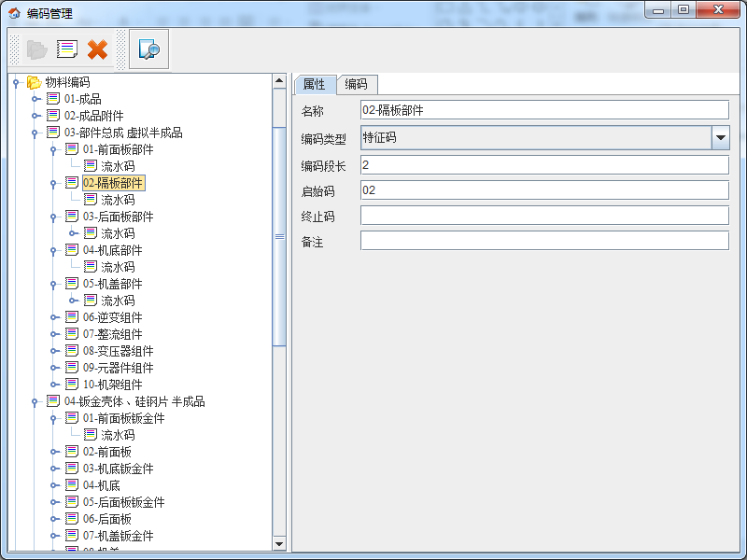Open the 编码类型 dropdown arrow
Image resolution: width=747 pixels, height=560 pixels.
click(x=720, y=137)
